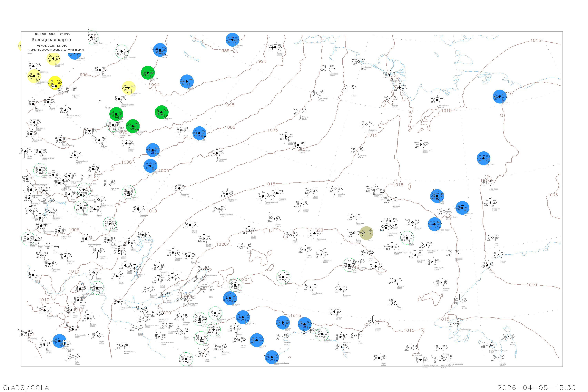Click the blue Восточная station circle
The height and width of the screenshot is (392, 588).
click(x=462, y=208)
